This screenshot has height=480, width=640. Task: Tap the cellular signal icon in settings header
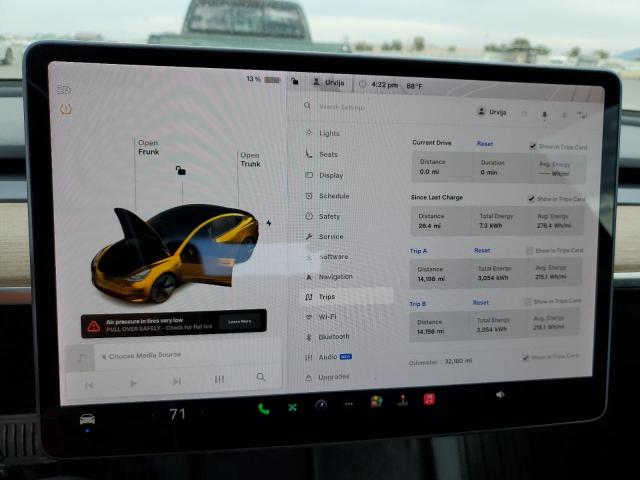[582, 116]
